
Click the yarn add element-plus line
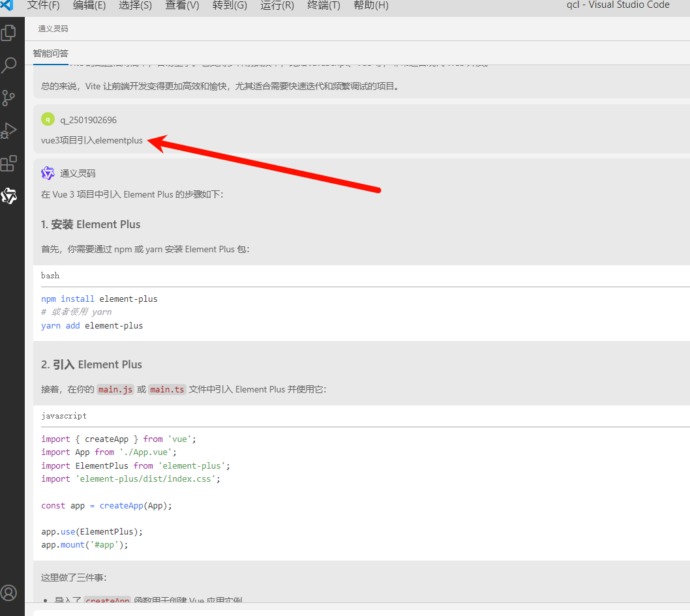[x=92, y=326]
